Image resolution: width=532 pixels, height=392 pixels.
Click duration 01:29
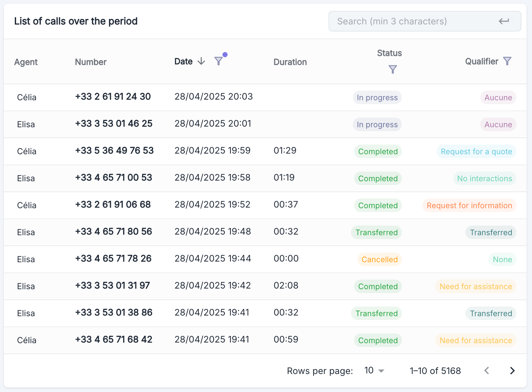click(x=285, y=150)
